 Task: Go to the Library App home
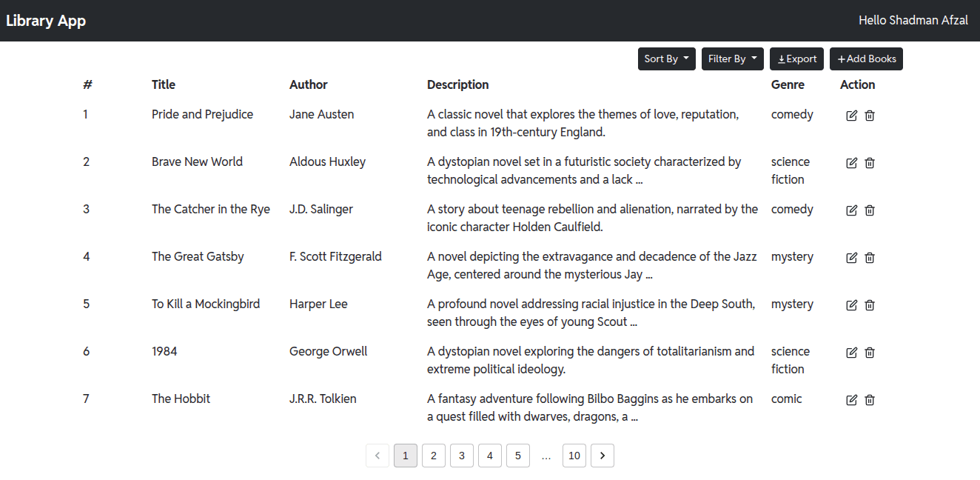(x=46, y=21)
